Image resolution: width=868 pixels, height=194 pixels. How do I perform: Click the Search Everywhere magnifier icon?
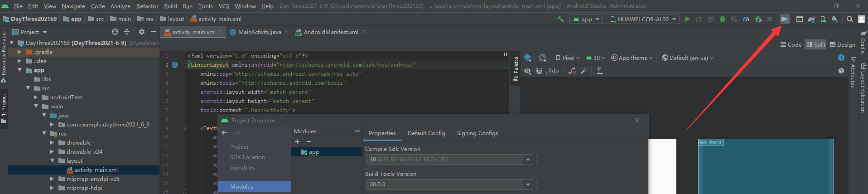point(850,19)
